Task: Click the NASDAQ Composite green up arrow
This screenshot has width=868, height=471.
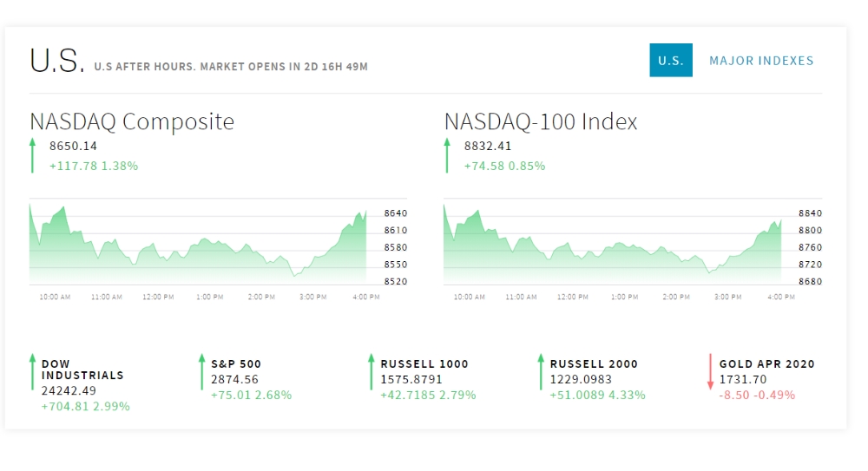Action: [33, 155]
